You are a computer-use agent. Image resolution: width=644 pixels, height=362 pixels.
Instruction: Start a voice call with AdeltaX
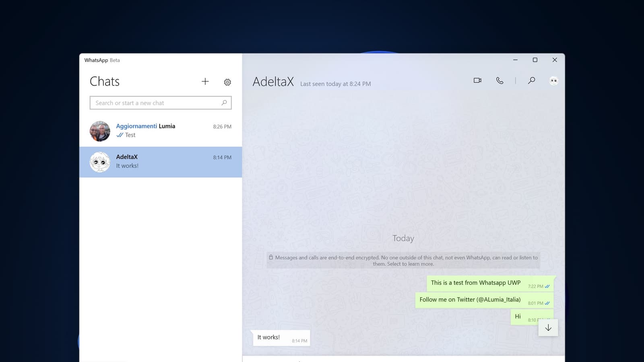(x=500, y=80)
